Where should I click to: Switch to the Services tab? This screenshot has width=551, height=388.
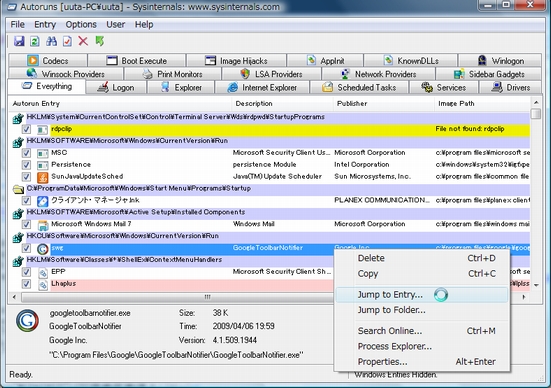[444, 88]
